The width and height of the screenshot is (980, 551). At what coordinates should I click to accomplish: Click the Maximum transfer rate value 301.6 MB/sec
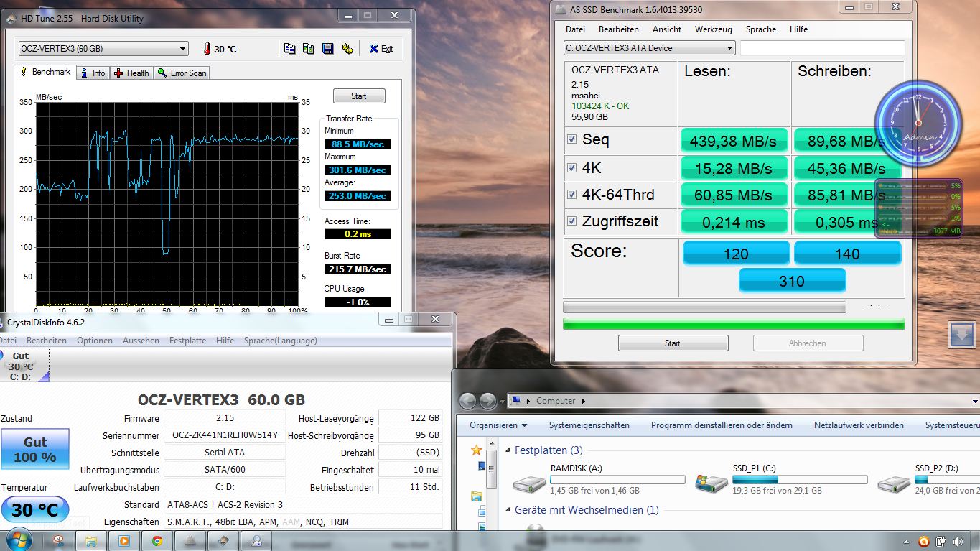[358, 170]
